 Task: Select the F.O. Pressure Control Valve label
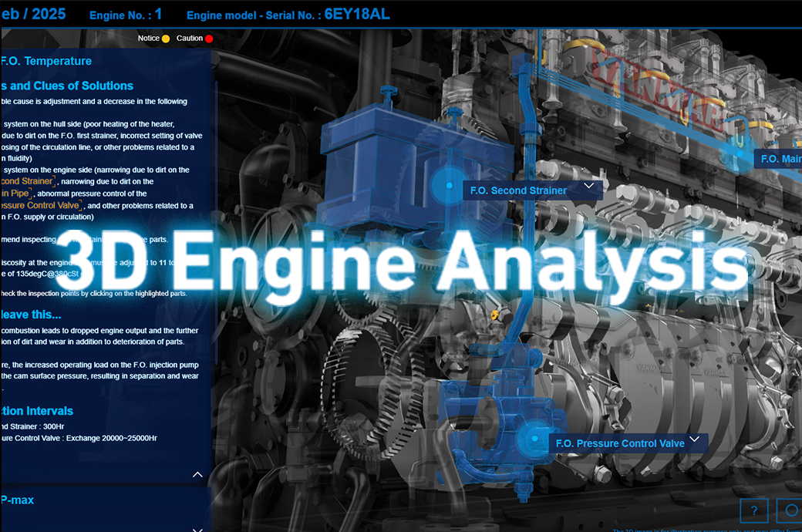tap(619, 443)
